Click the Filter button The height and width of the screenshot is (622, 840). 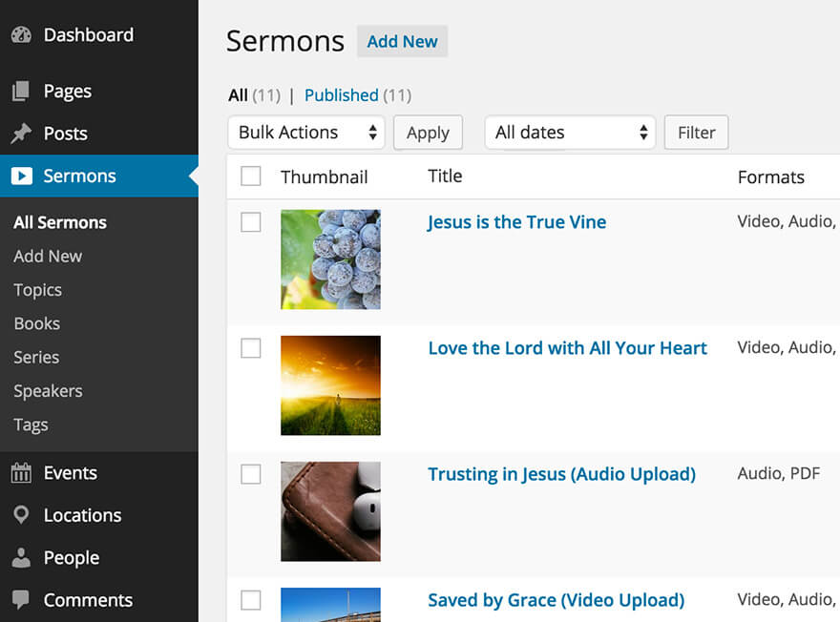[696, 133]
